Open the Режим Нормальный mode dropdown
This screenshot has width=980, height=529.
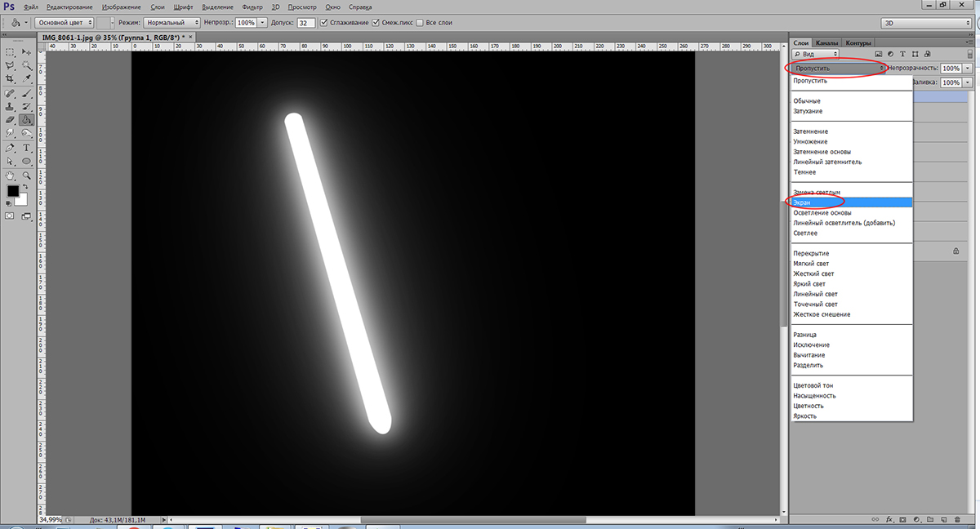pos(173,23)
